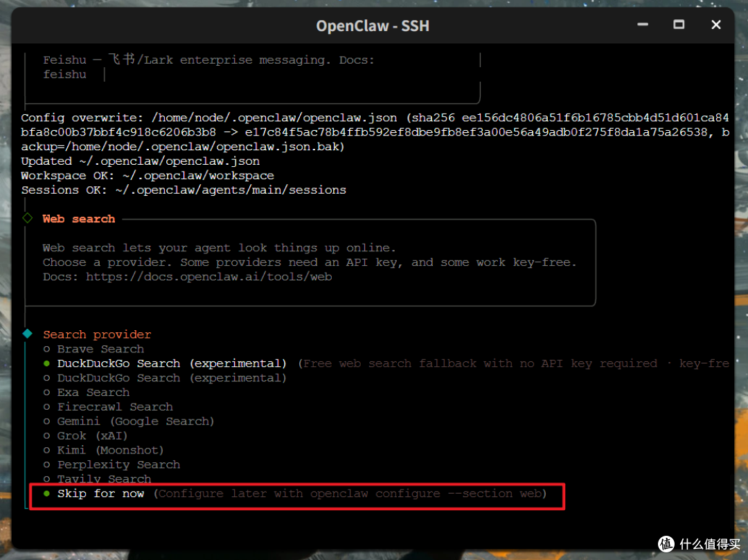This screenshot has height=560, width=748.
Task: Click the teal diamond beside Search provider
Action: [x=28, y=334]
